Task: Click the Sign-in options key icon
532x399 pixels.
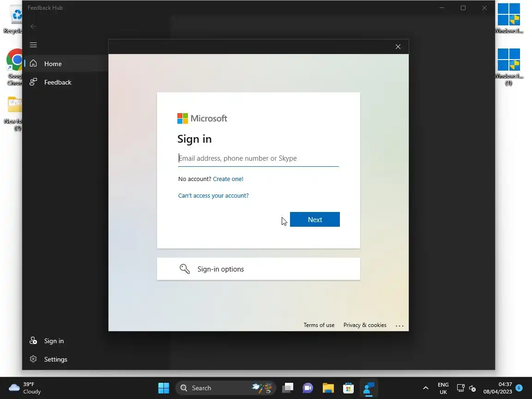Action: click(185, 269)
